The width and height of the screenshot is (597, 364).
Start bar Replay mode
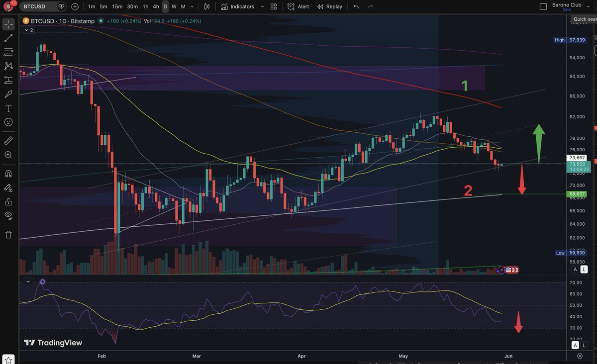coord(329,6)
